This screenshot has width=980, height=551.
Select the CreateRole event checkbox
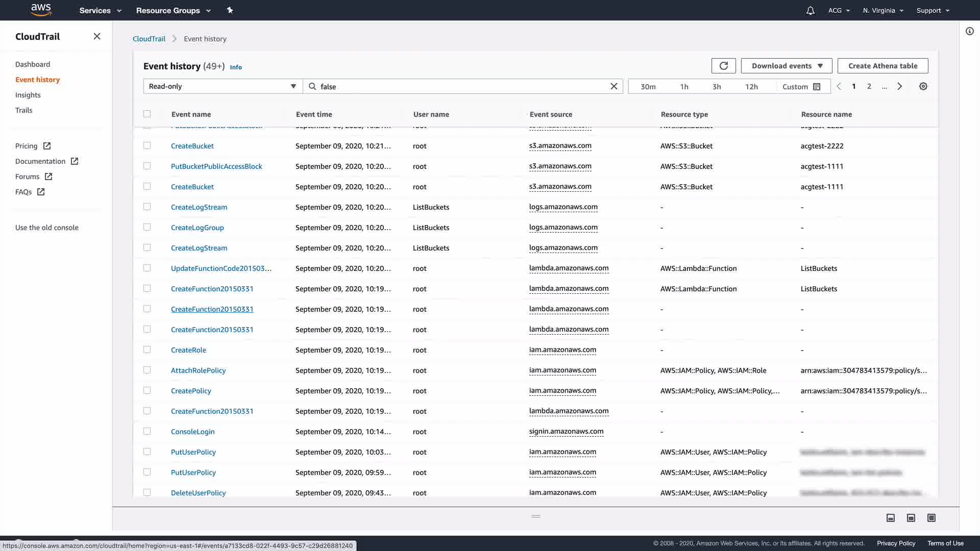click(x=147, y=349)
